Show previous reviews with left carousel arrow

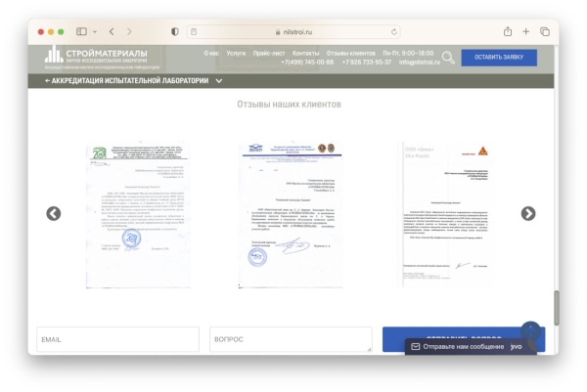(x=54, y=213)
